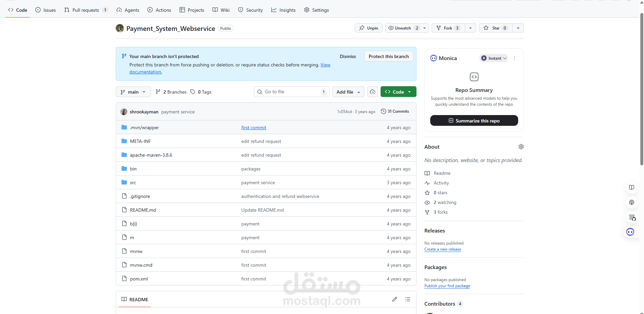View the 3 forks link
Image resolution: width=644 pixels, height=314 pixels.
[x=436, y=212]
